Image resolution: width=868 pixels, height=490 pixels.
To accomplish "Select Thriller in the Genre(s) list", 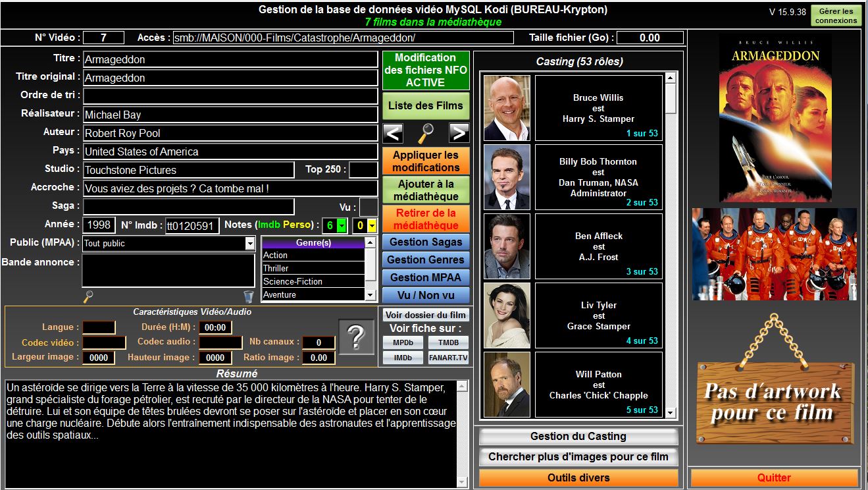I will point(313,268).
